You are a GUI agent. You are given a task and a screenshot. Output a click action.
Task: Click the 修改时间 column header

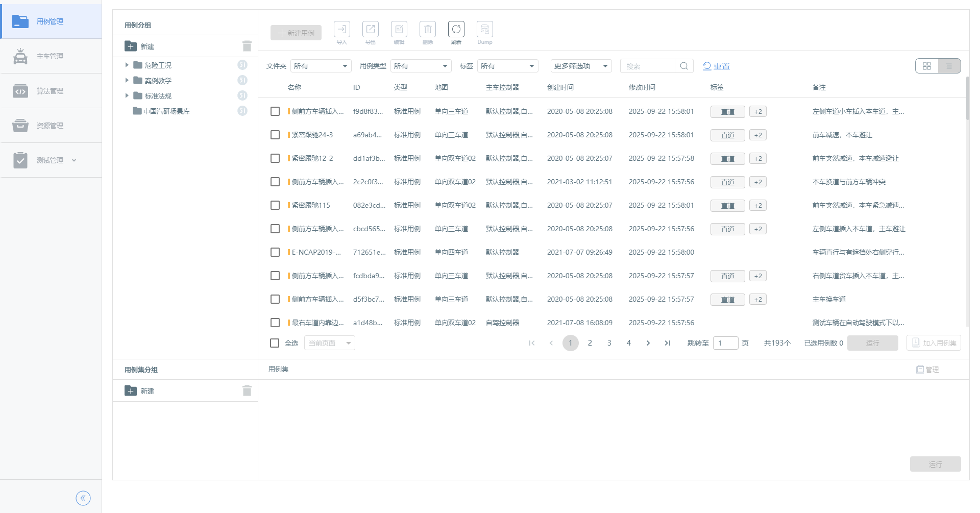point(642,87)
